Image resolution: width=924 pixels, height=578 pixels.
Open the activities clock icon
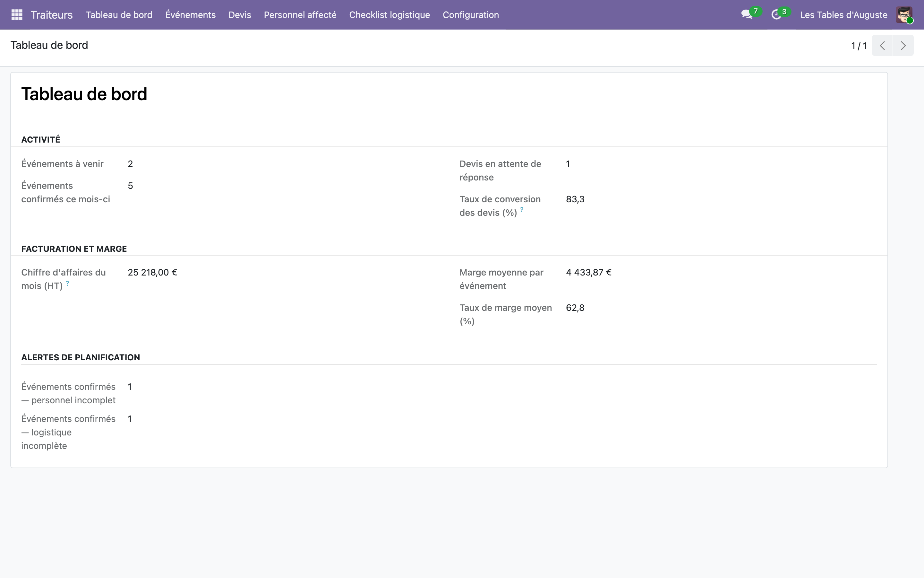pos(776,15)
